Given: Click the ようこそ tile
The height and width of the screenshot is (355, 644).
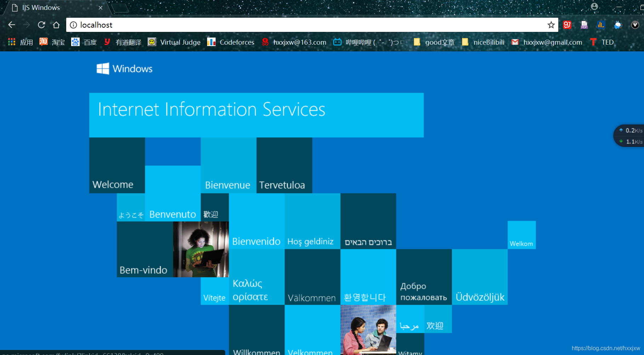Looking at the screenshot, I should pos(131,207).
